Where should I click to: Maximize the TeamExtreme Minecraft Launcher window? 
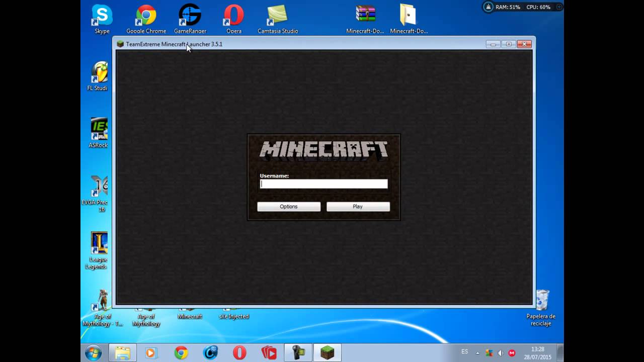click(x=509, y=44)
